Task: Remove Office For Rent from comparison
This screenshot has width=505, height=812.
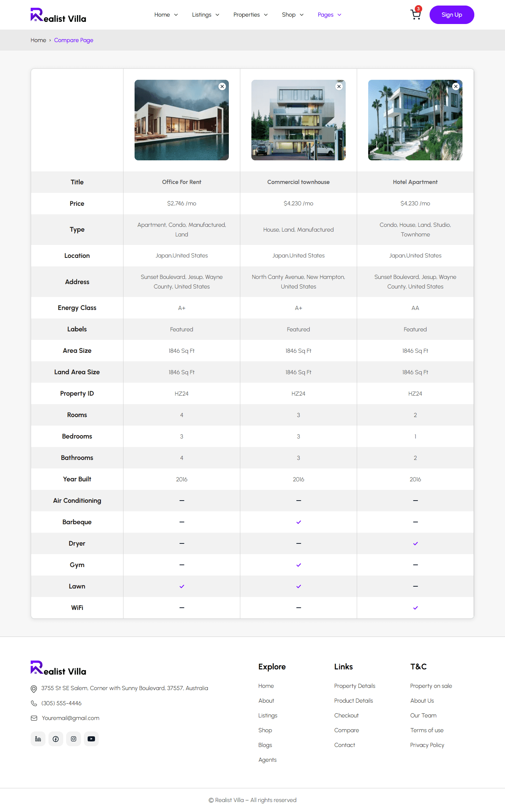Action: [x=222, y=86]
